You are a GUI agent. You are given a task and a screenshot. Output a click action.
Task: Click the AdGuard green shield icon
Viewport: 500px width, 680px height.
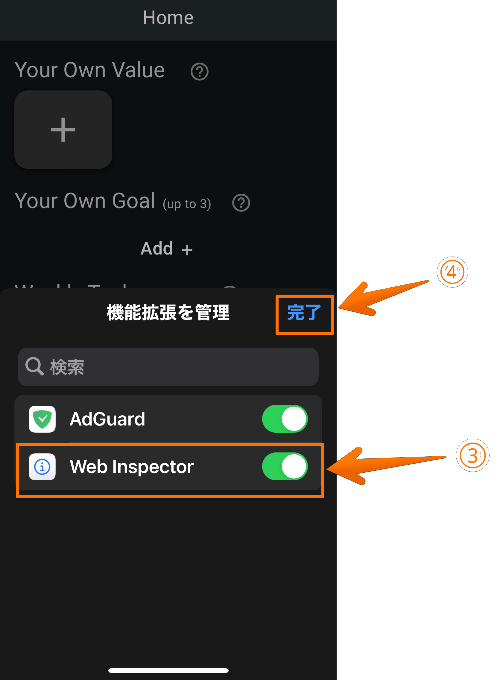(x=42, y=419)
